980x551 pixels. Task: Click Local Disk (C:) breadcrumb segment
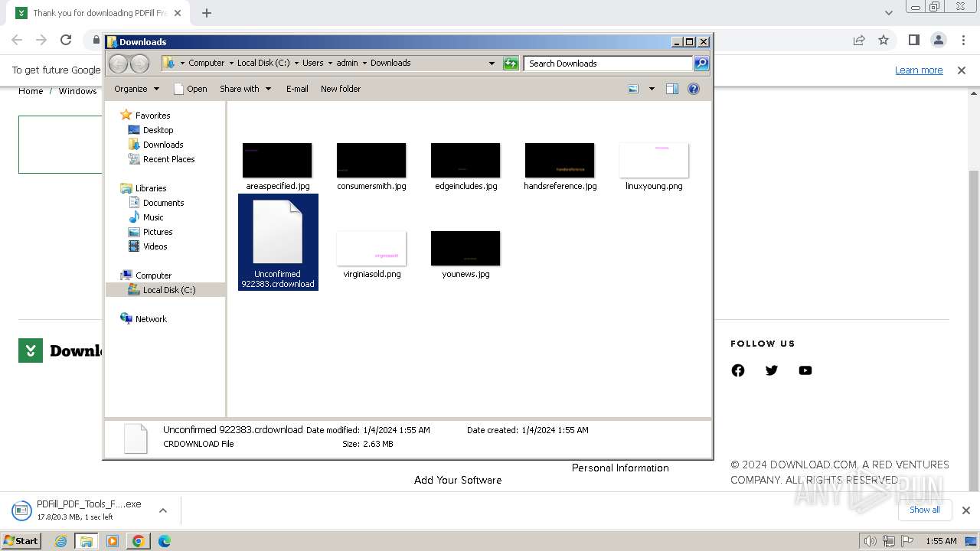(x=263, y=64)
